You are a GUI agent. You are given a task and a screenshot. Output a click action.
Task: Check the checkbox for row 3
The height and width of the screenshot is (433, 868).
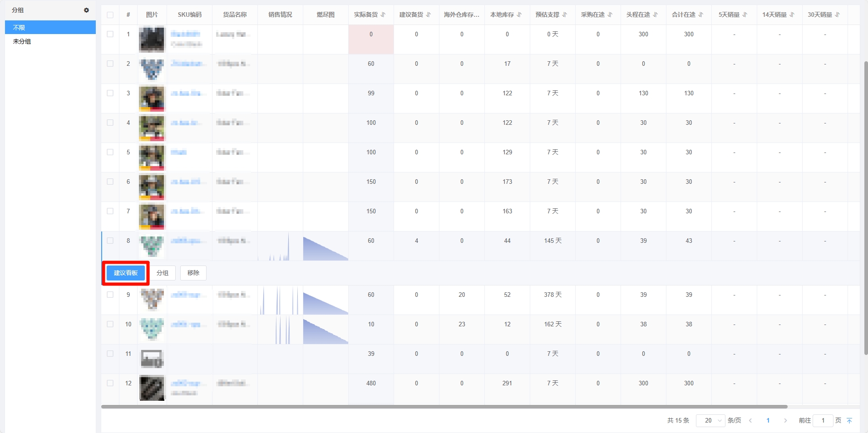[x=110, y=93]
